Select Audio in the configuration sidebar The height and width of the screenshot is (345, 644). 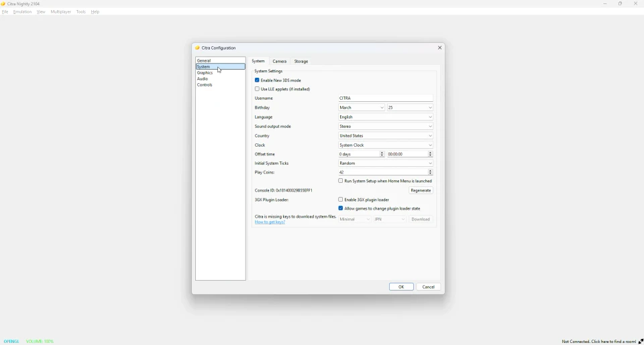click(221, 79)
